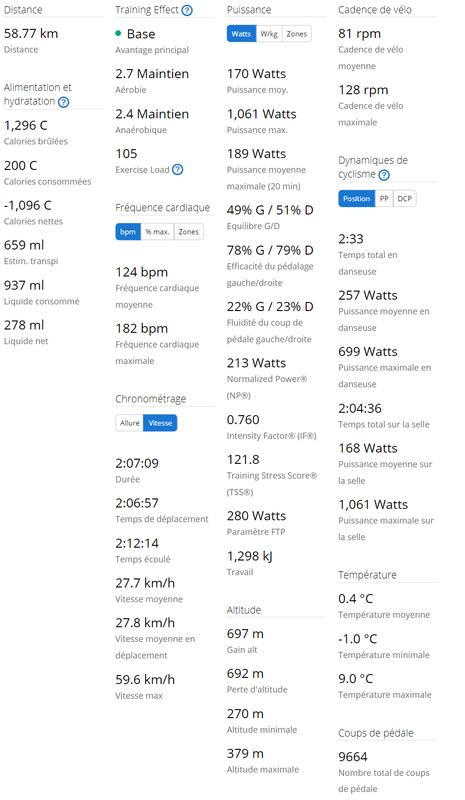Screen dimensions: 465x800
Task: Click the Exercise Load label
Action: click(142, 170)
